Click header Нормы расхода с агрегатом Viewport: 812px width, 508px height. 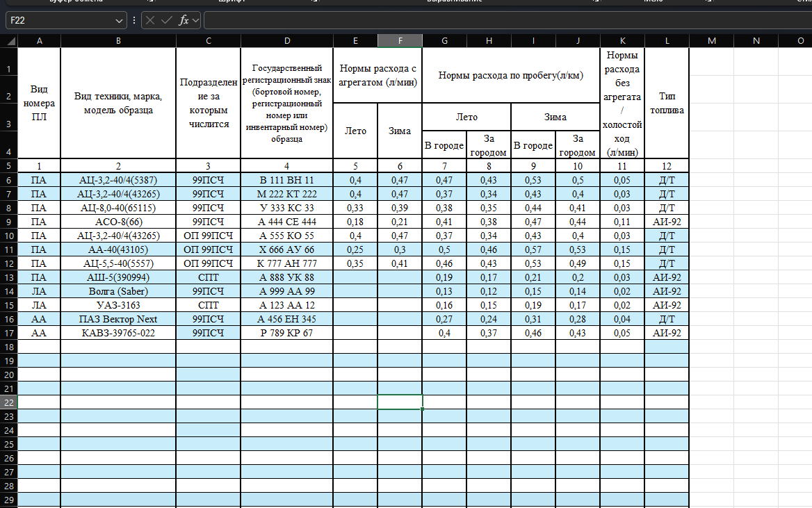pyautogui.click(x=377, y=76)
